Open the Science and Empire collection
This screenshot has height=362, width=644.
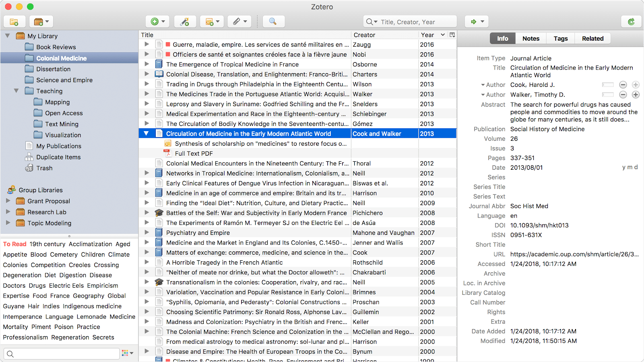64,80
